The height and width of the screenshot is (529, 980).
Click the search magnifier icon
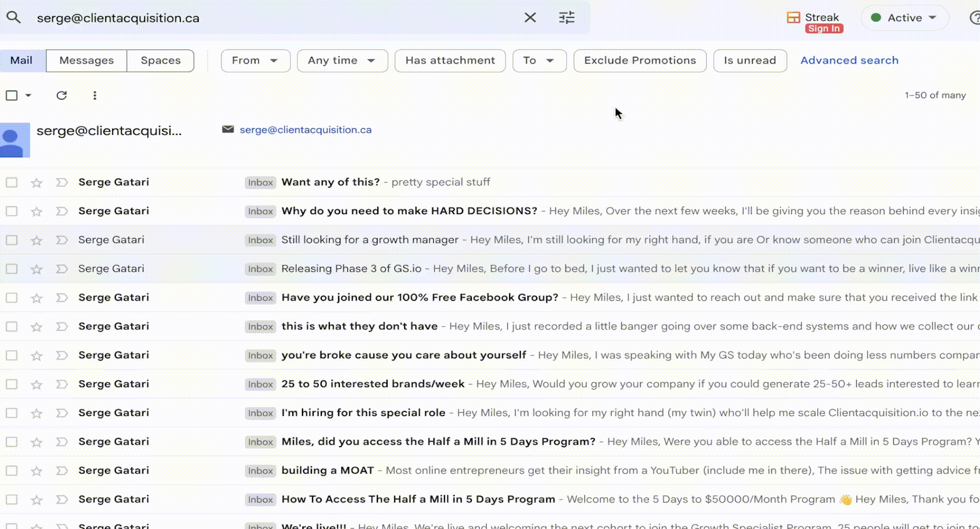(13, 18)
